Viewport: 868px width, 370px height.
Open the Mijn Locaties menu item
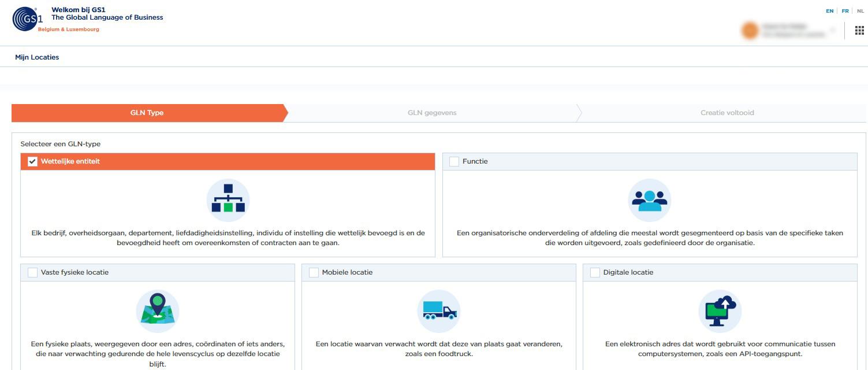click(37, 57)
